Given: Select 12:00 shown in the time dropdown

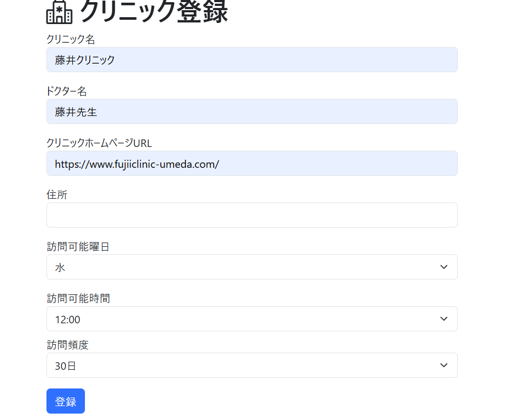Looking at the screenshot, I should pyautogui.click(x=65, y=318).
